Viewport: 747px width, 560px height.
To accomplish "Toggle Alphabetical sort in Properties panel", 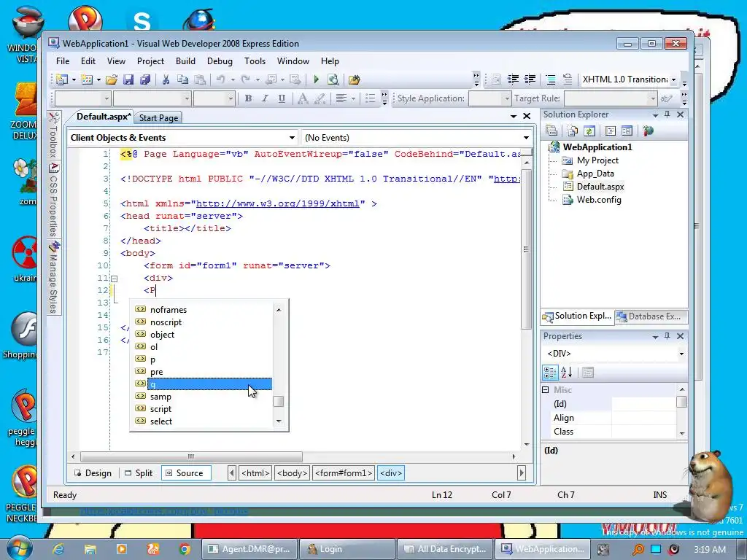I will (566, 373).
